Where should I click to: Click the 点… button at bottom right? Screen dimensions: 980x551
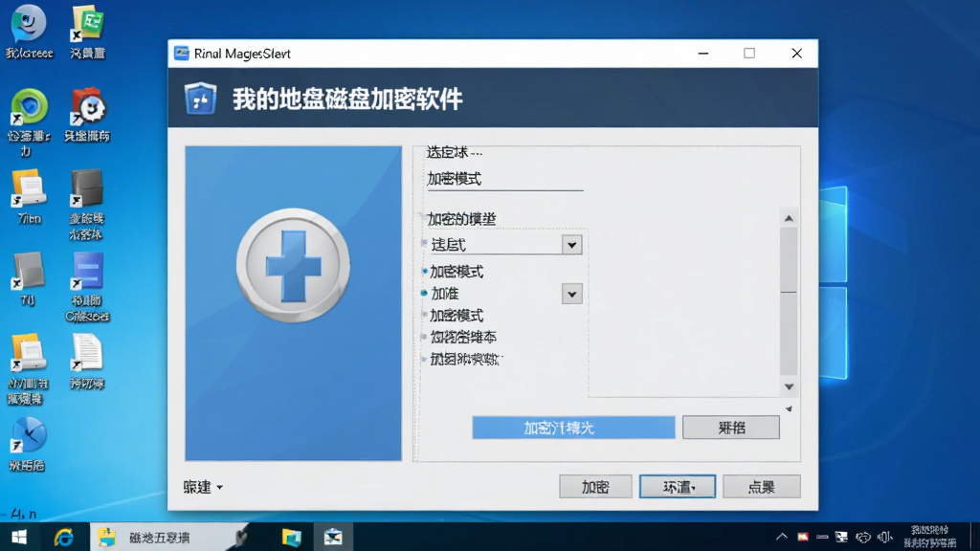pos(761,487)
